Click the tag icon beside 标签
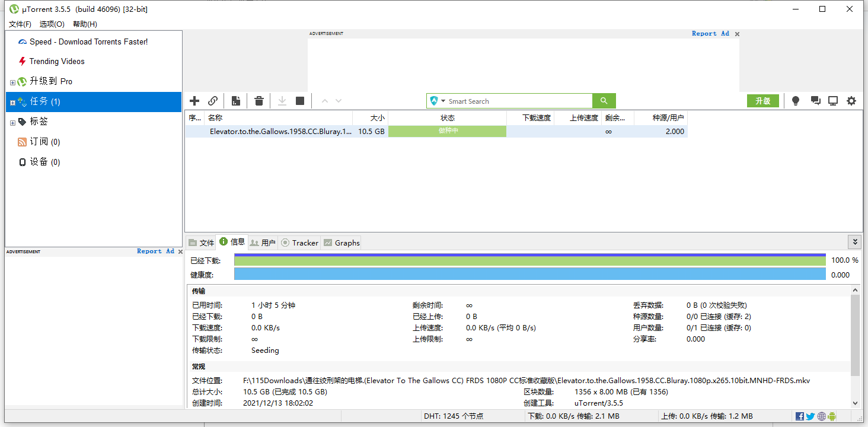This screenshot has width=868, height=427. point(22,122)
